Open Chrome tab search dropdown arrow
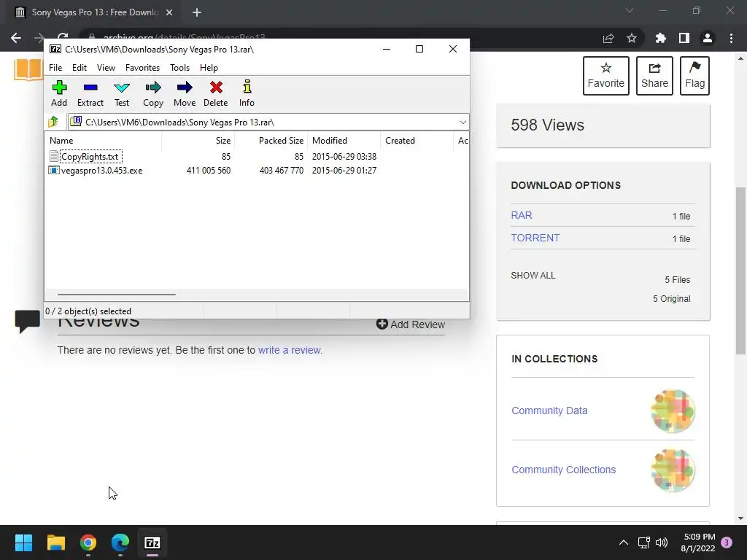This screenshot has height=560, width=747. (x=630, y=10)
